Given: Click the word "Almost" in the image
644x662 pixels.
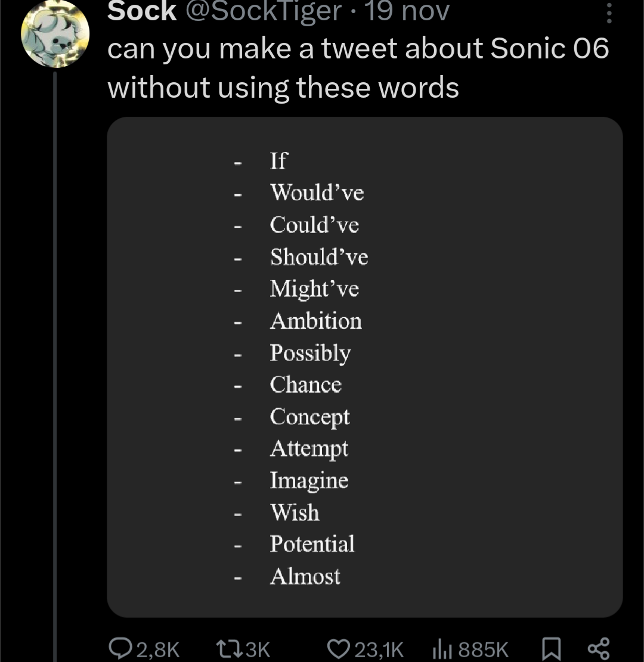Looking at the screenshot, I should (x=305, y=576).
